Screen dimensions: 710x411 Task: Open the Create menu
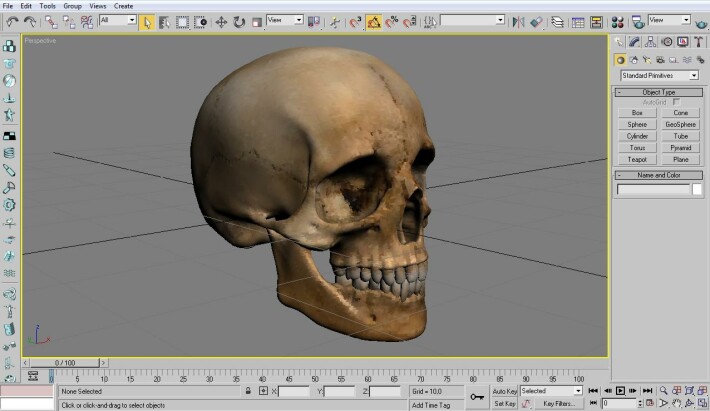123,6
